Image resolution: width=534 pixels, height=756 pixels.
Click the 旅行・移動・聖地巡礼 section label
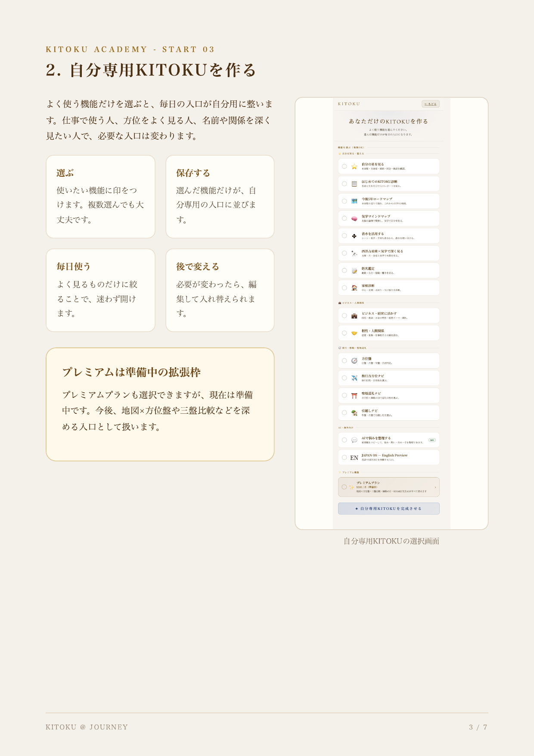pyautogui.click(x=352, y=348)
